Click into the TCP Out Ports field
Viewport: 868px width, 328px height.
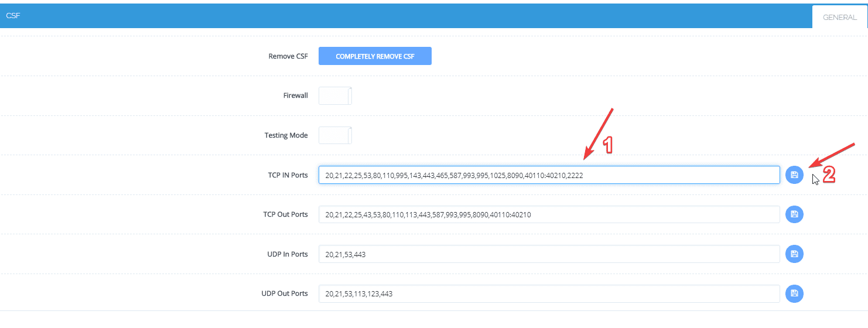549,214
